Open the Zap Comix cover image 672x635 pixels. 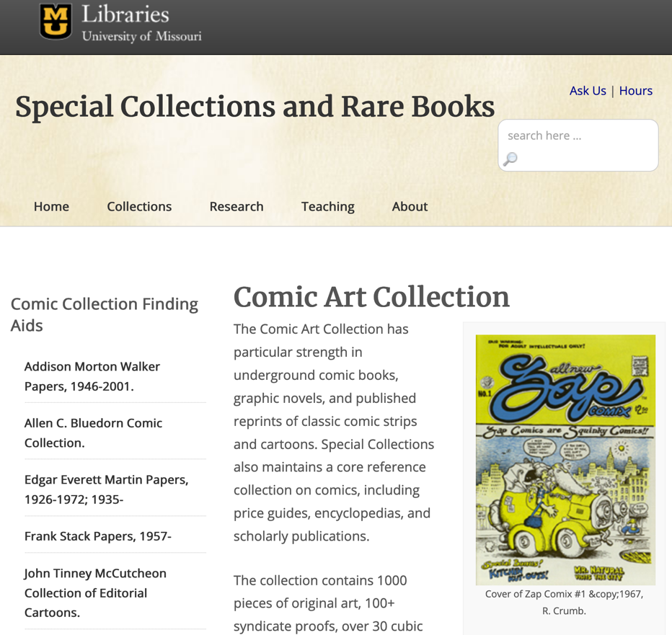click(x=565, y=460)
